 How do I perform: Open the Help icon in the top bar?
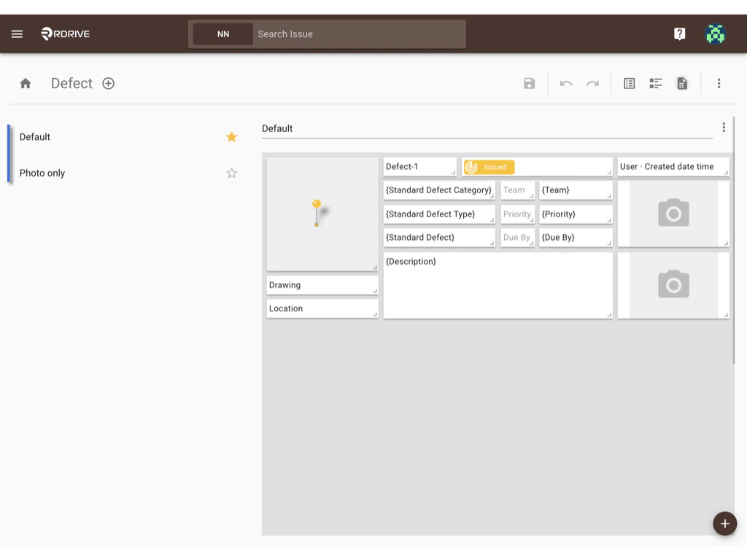pos(679,34)
